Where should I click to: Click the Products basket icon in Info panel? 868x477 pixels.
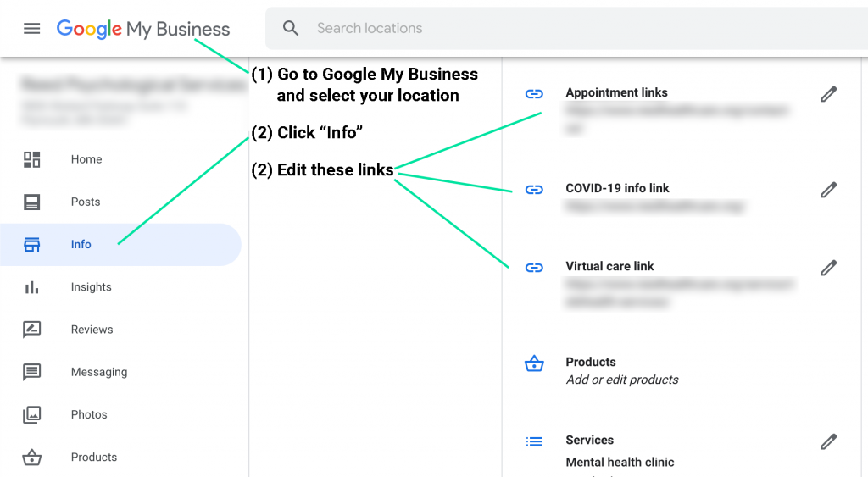tap(534, 364)
